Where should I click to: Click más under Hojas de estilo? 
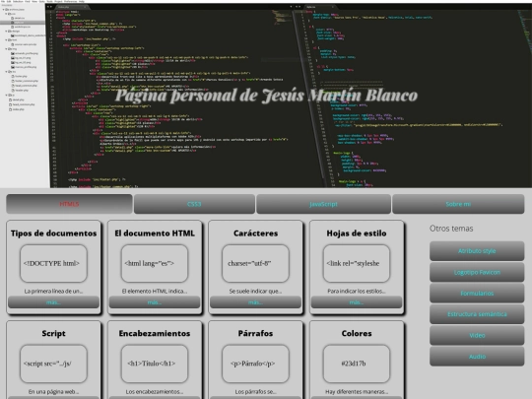point(357,302)
